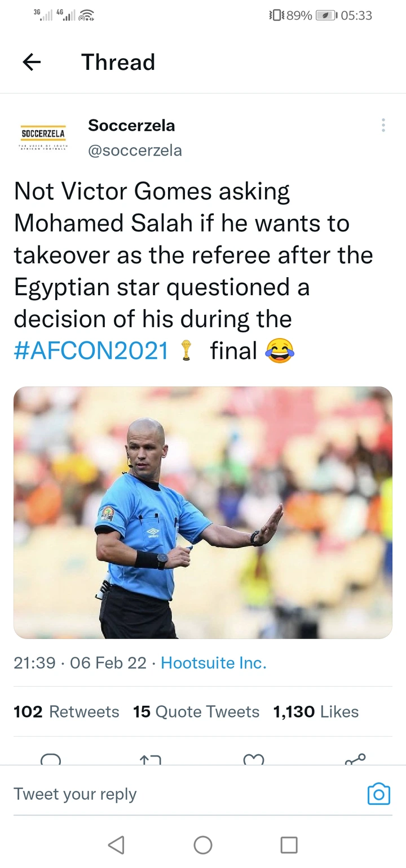The width and height of the screenshot is (406, 868).
Task: Tap the Soccerzela display name
Action: click(131, 125)
